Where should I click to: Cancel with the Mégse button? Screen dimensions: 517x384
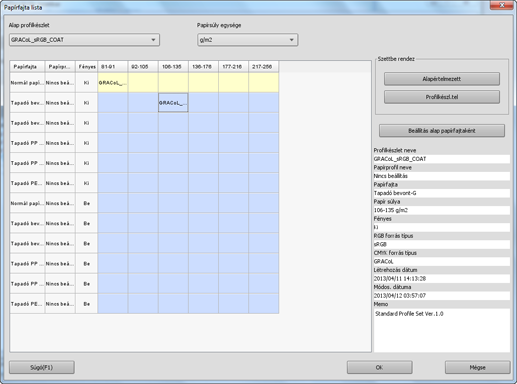477,367
